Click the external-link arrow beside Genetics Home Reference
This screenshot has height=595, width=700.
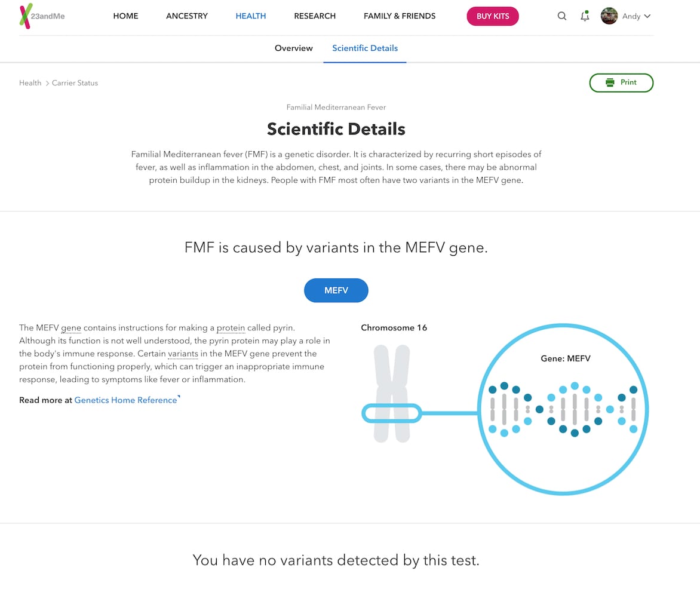point(179,396)
